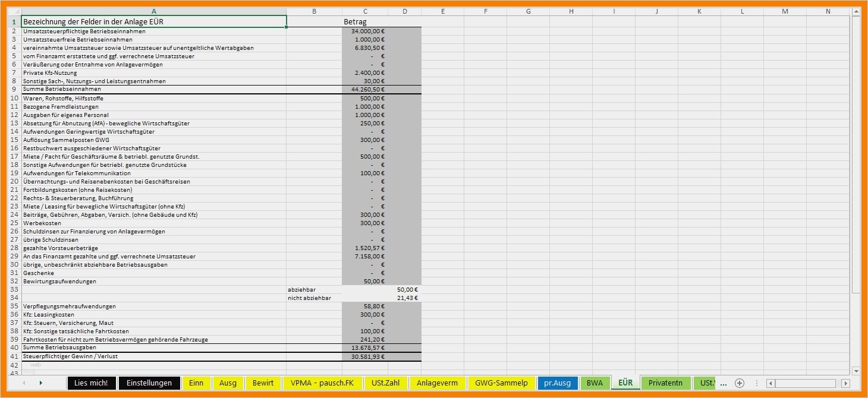Viewport: 868px width, 398px height.
Task: Switch to the Einstellungen sheet
Action: pos(149,383)
